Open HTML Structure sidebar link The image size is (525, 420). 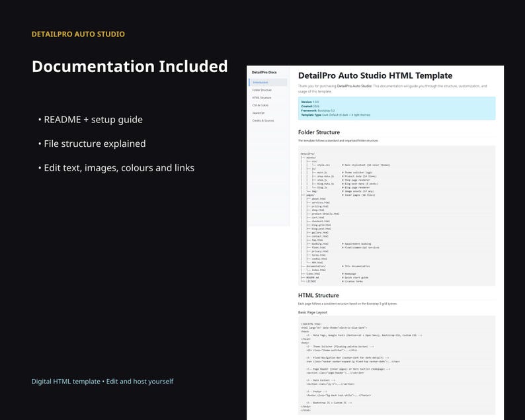coord(262,98)
